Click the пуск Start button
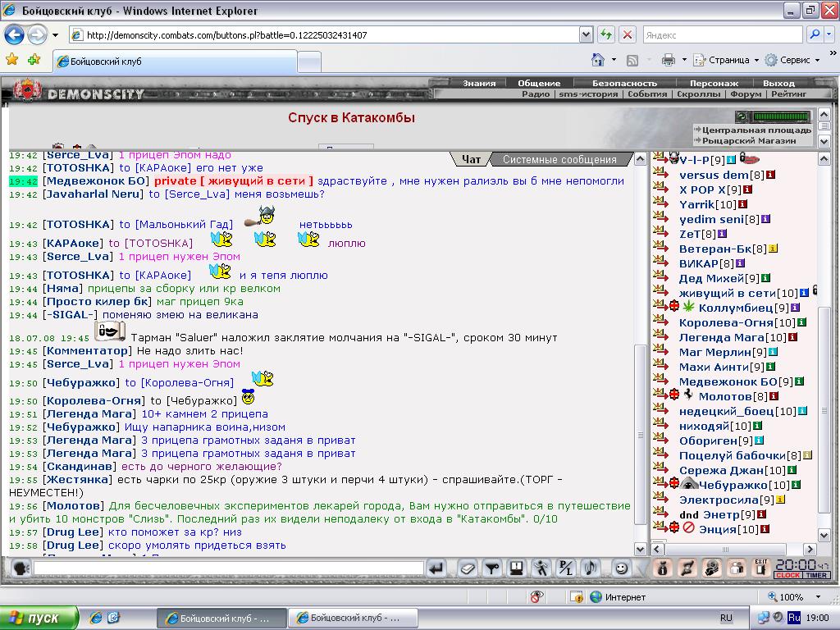This screenshot has height=630, width=840. [x=39, y=618]
